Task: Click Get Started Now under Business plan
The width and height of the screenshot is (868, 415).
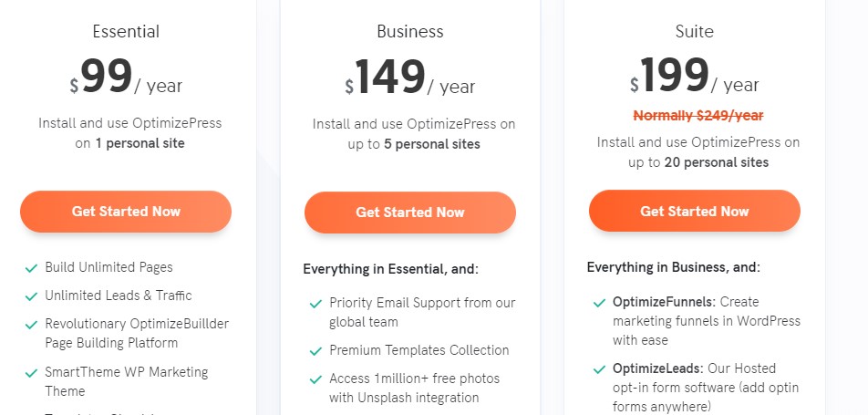Action: [410, 213]
